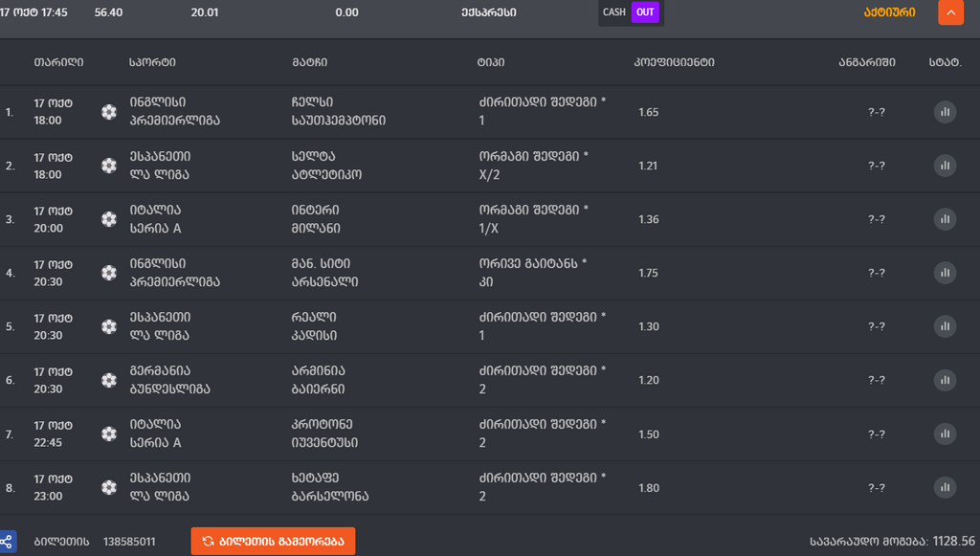Click მან. სიტი არსენალი match name
Image resolution: width=980 pixels, height=556 pixels.
pyautogui.click(x=324, y=273)
